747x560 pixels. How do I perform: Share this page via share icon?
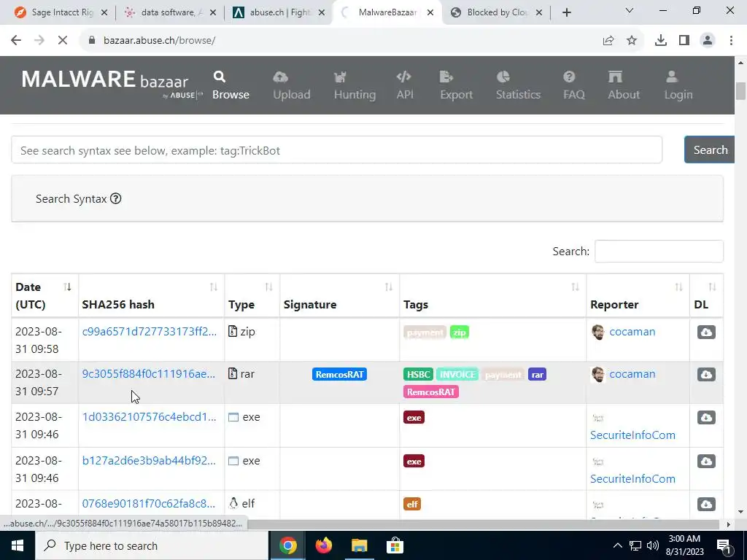tap(608, 41)
